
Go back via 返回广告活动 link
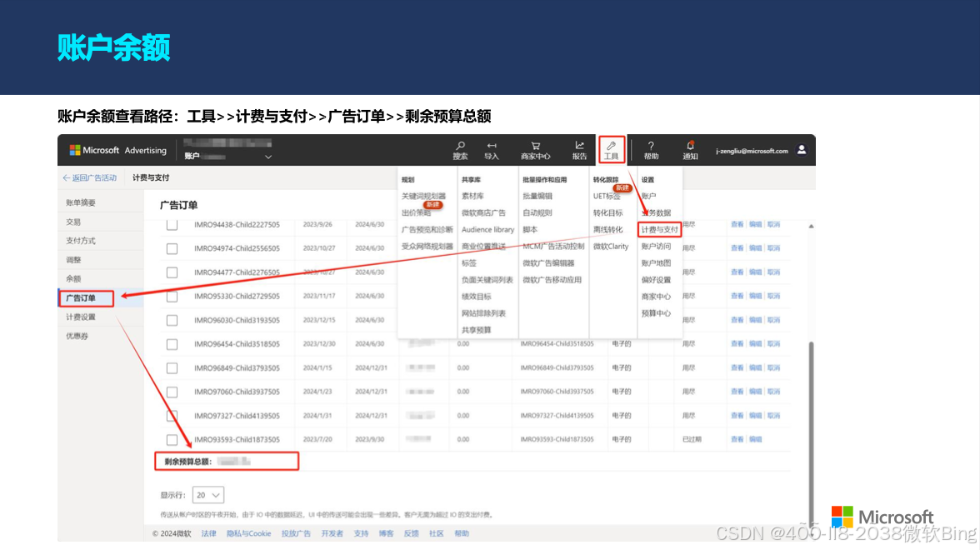pos(89,178)
